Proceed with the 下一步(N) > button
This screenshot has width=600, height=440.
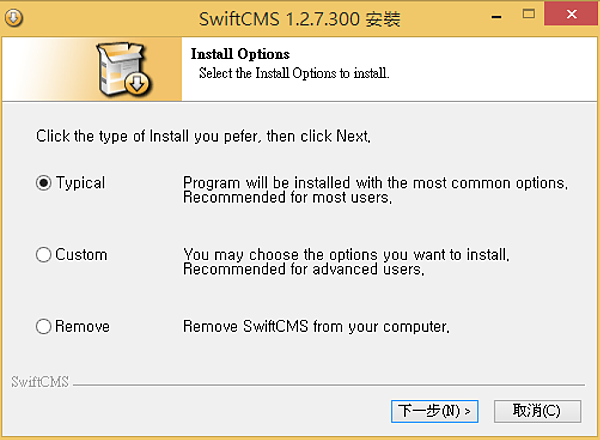435,411
